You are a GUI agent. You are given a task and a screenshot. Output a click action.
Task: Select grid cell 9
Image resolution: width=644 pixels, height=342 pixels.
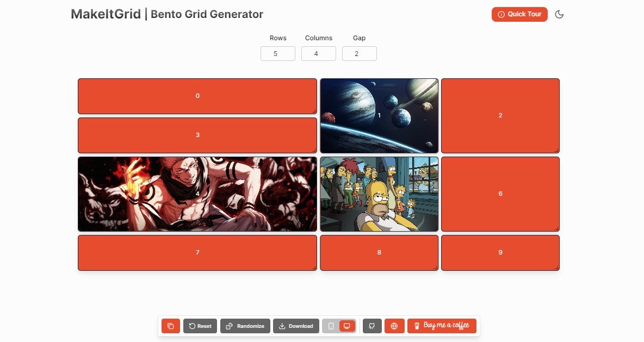[500, 252]
